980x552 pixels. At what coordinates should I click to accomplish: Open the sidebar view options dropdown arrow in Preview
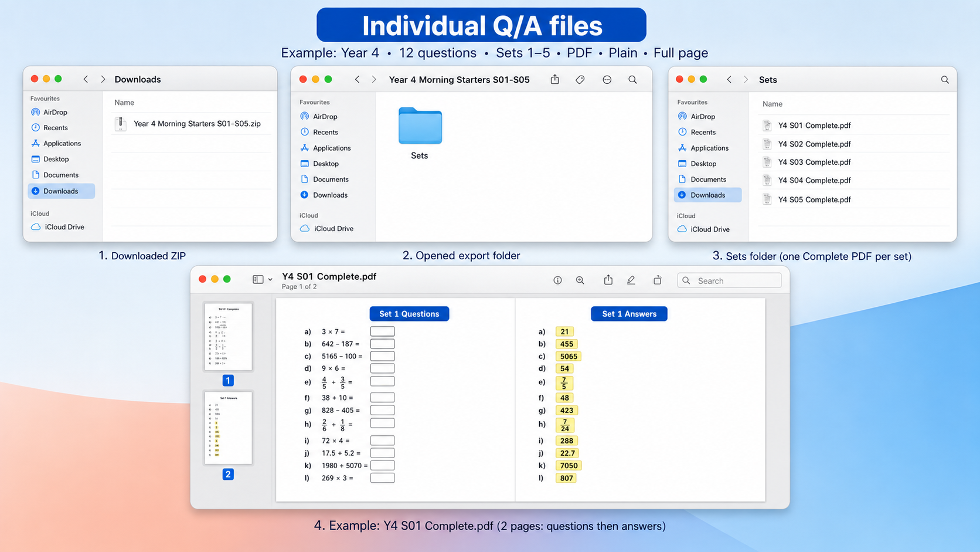(x=270, y=280)
